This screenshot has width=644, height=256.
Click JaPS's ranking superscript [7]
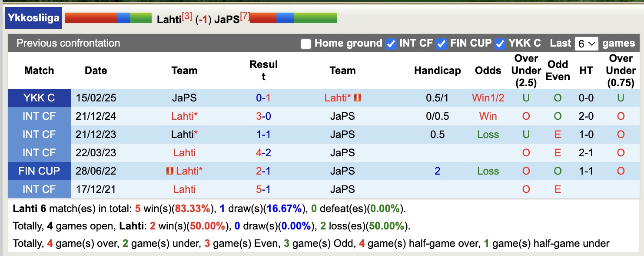245,17
